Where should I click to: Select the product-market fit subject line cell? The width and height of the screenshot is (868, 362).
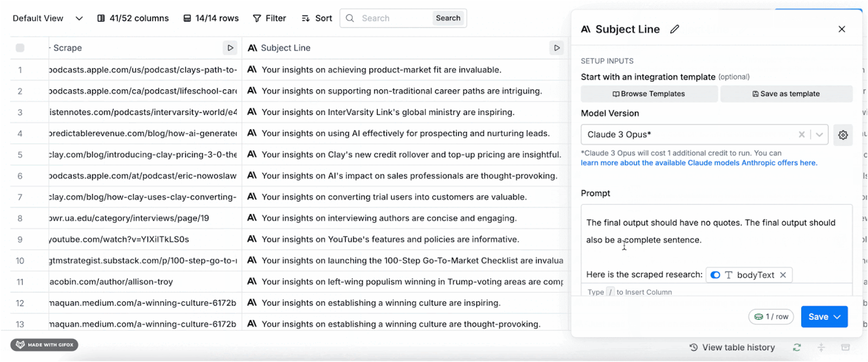[x=405, y=70]
